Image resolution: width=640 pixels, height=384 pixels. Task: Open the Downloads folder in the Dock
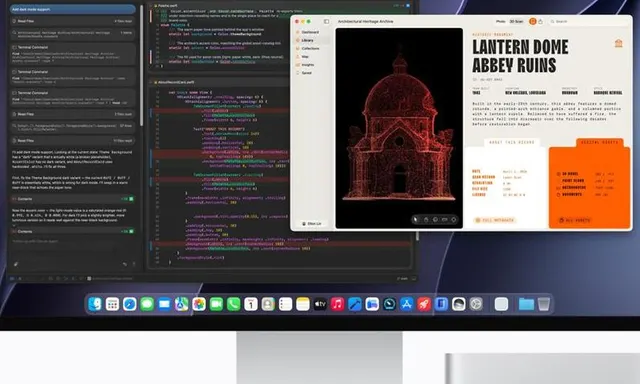526,304
